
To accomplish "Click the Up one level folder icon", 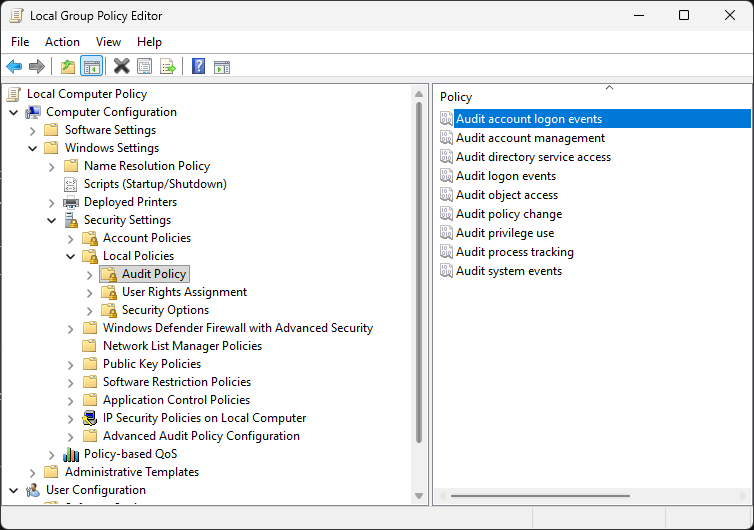I will [67, 67].
